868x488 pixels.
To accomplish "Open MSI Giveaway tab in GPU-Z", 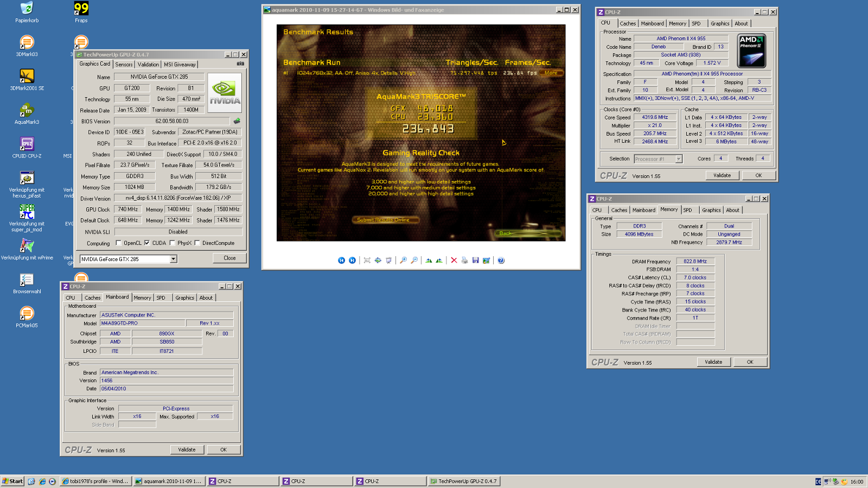I will tap(180, 65).
